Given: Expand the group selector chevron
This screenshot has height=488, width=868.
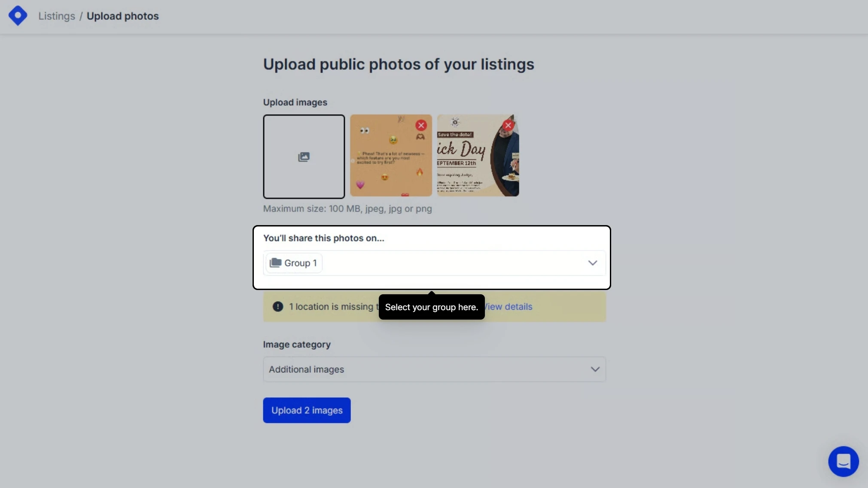Looking at the screenshot, I should point(592,263).
